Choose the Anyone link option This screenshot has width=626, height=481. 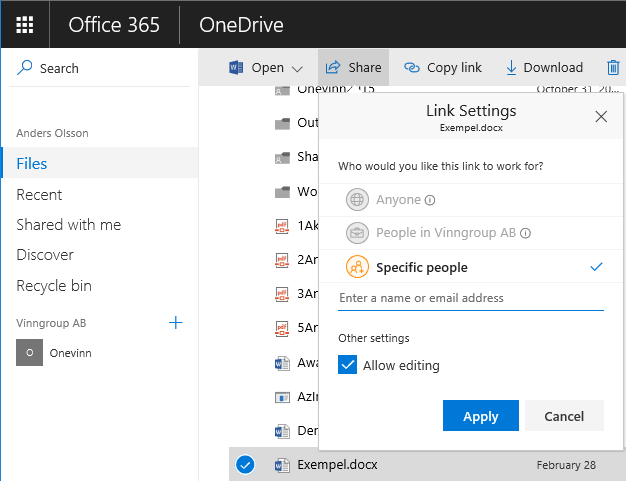click(x=398, y=200)
